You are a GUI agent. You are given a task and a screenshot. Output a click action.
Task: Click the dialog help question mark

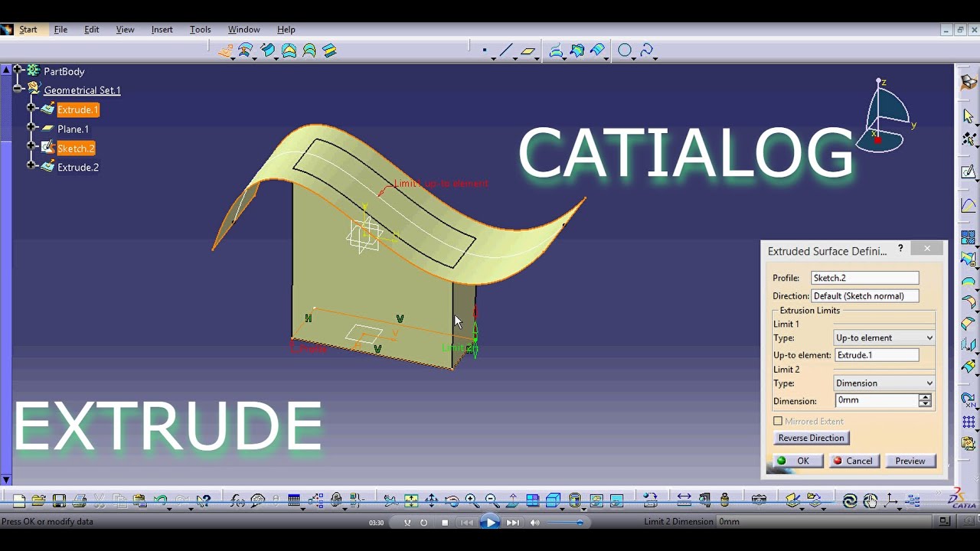(x=900, y=248)
